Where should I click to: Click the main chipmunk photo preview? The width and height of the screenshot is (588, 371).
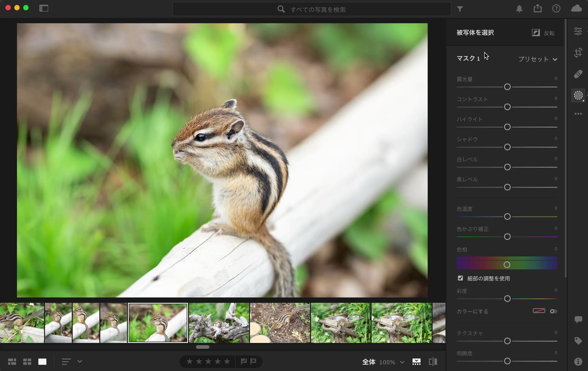pos(222,160)
